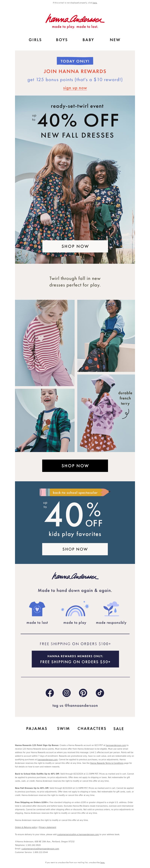Image resolution: width=150 pixels, height=868 pixels.
Task: Click SHOP NOW in back-to-school section
Action: coord(75,549)
